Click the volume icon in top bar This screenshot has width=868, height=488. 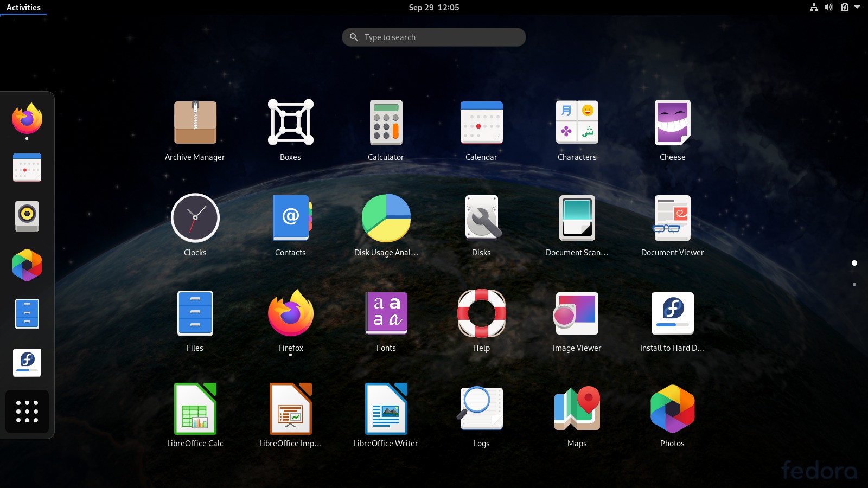click(x=829, y=8)
